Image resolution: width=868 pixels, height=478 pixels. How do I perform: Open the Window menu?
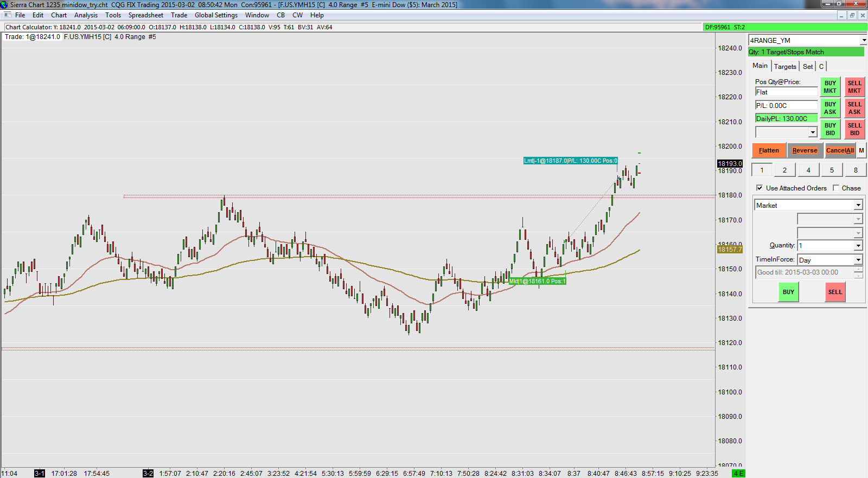coord(257,15)
